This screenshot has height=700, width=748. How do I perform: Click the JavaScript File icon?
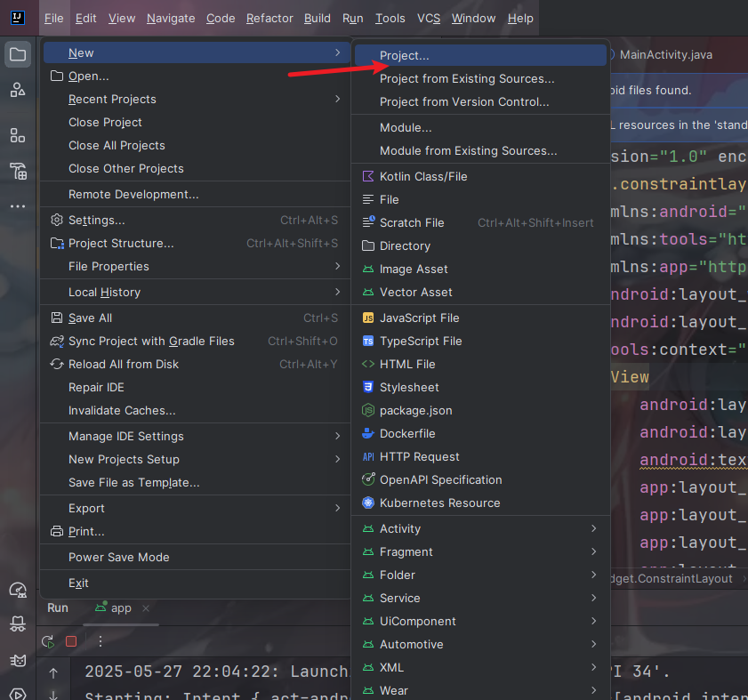pyautogui.click(x=368, y=318)
